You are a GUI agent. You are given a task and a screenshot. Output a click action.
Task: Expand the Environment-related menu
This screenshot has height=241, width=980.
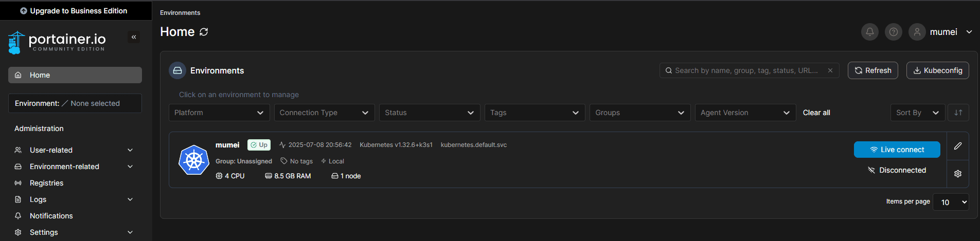pos(75,166)
